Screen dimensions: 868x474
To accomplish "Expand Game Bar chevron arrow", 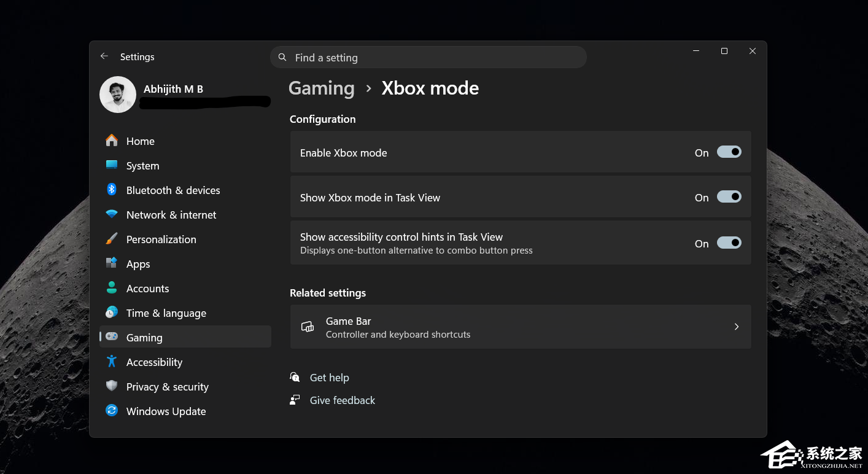I will coord(737,327).
